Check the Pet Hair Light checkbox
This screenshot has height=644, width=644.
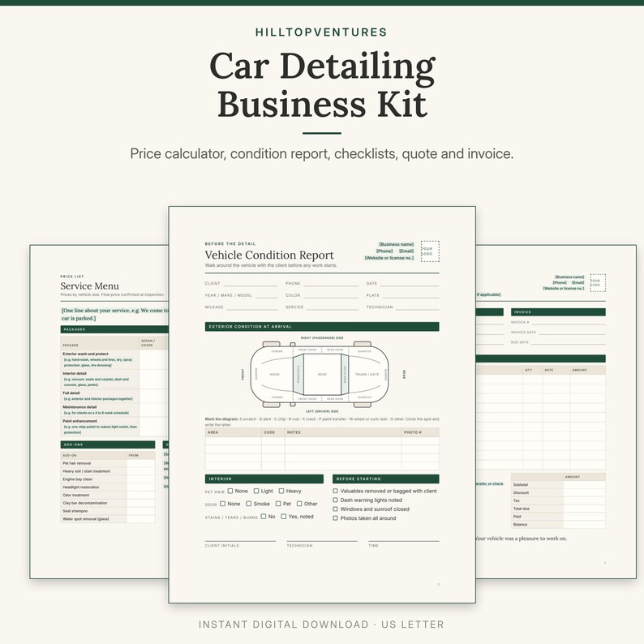256,491
